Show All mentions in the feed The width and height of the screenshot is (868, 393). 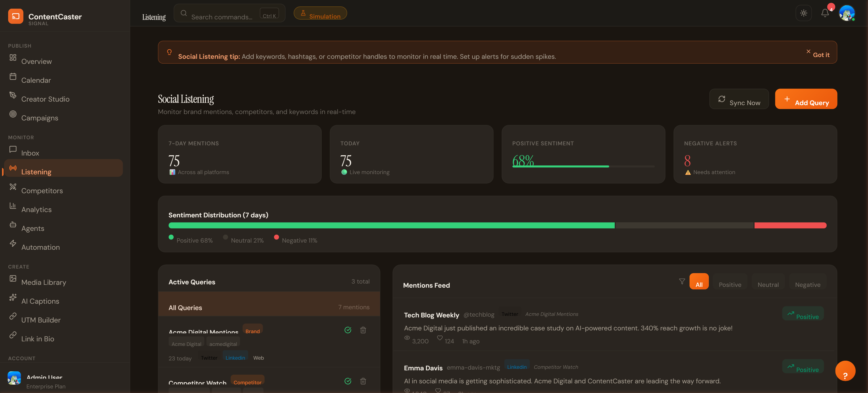point(699,281)
